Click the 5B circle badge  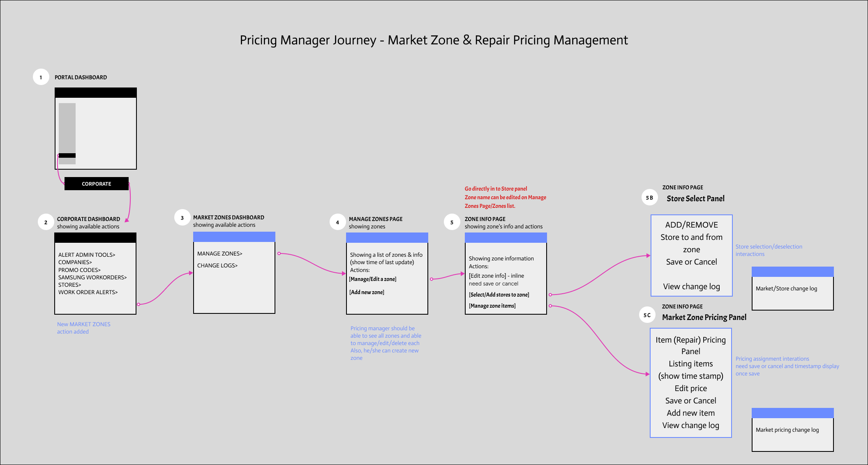(x=649, y=198)
